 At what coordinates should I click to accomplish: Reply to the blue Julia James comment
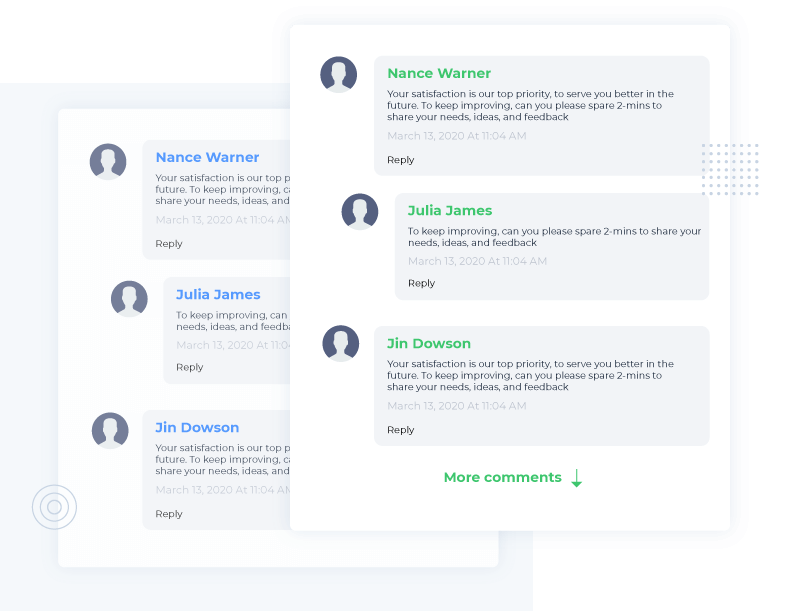click(x=190, y=367)
